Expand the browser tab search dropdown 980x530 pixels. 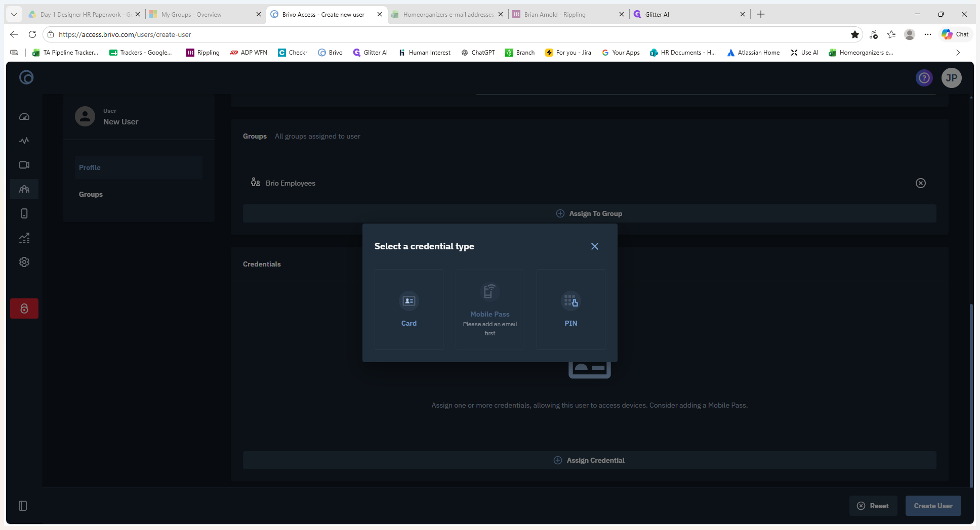tap(14, 14)
